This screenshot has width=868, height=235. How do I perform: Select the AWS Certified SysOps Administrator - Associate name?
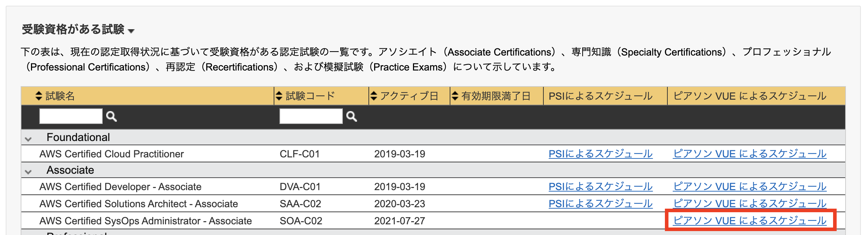[145, 221]
